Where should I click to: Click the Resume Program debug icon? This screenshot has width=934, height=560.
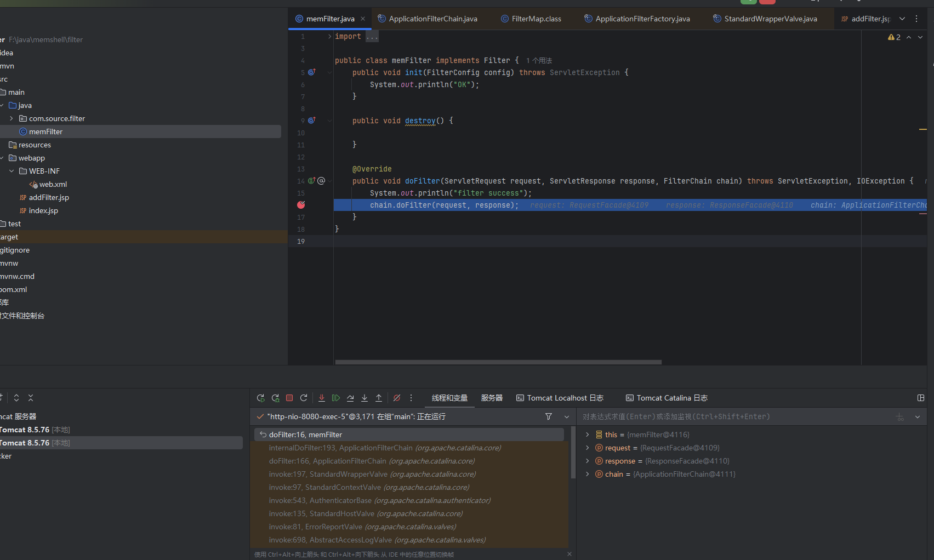tap(336, 398)
